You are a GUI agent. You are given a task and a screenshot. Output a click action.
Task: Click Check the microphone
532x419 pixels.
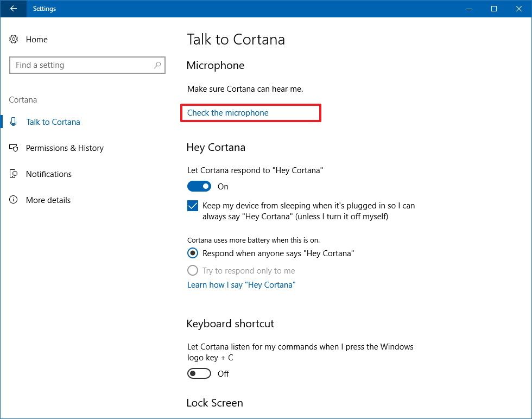point(228,112)
